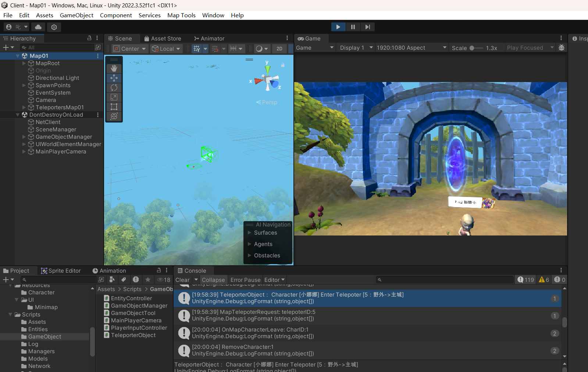Toggle Error Pause in the Console
Screen dimensions: 588x372
pyautogui.click(x=245, y=280)
